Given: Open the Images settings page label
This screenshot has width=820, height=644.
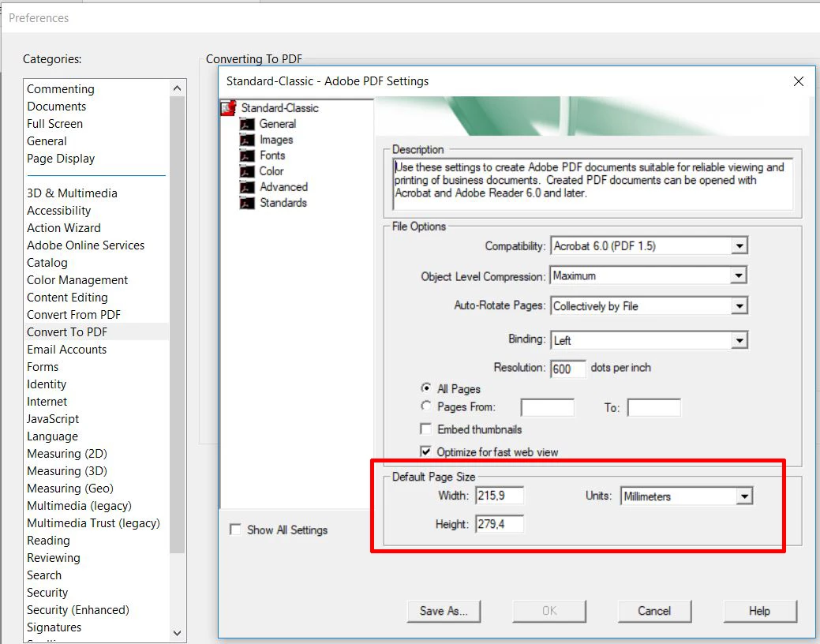Looking at the screenshot, I should coord(276,140).
